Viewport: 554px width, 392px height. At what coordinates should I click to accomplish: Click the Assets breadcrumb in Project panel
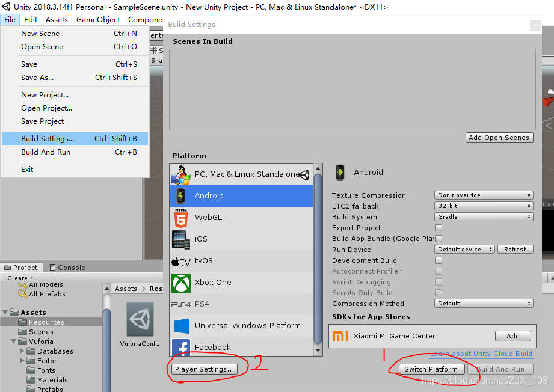click(x=126, y=289)
